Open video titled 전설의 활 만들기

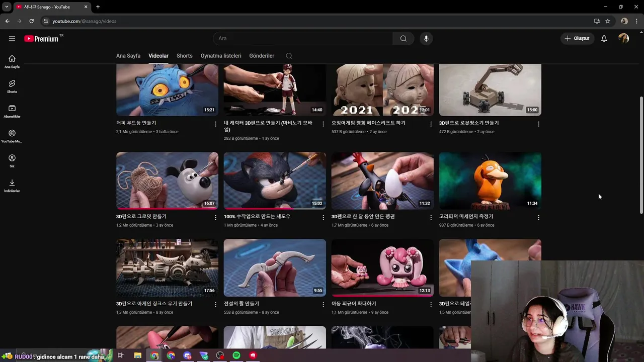[x=242, y=304]
